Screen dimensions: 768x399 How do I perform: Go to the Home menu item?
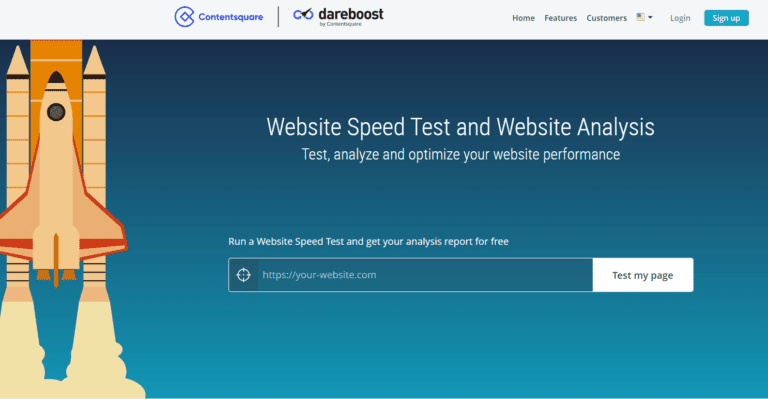(523, 18)
